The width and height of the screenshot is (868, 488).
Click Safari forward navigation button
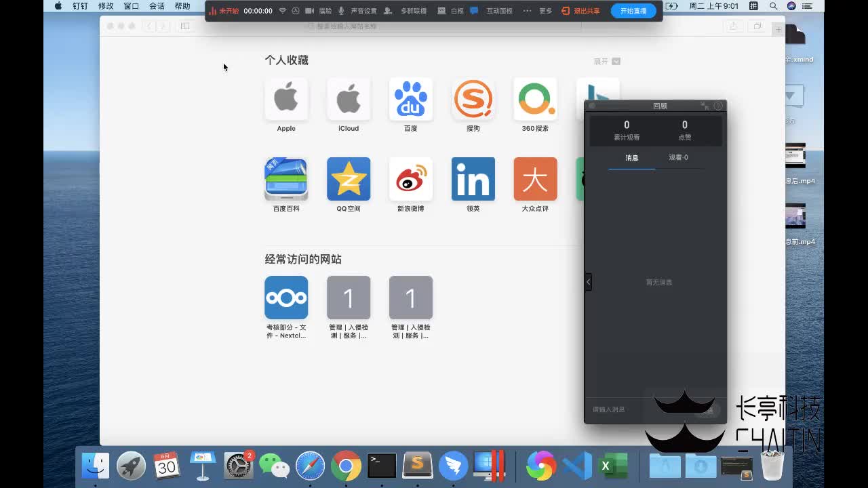coord(164,26)
